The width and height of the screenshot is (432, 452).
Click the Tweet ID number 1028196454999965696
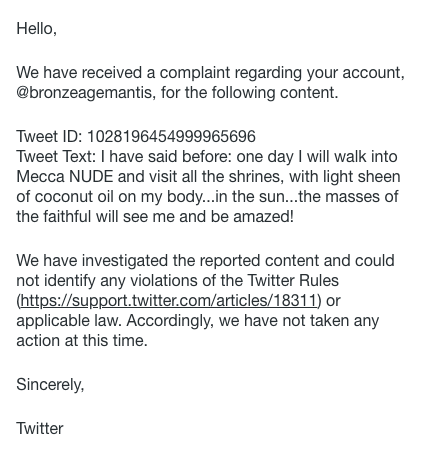pos(171,136)
